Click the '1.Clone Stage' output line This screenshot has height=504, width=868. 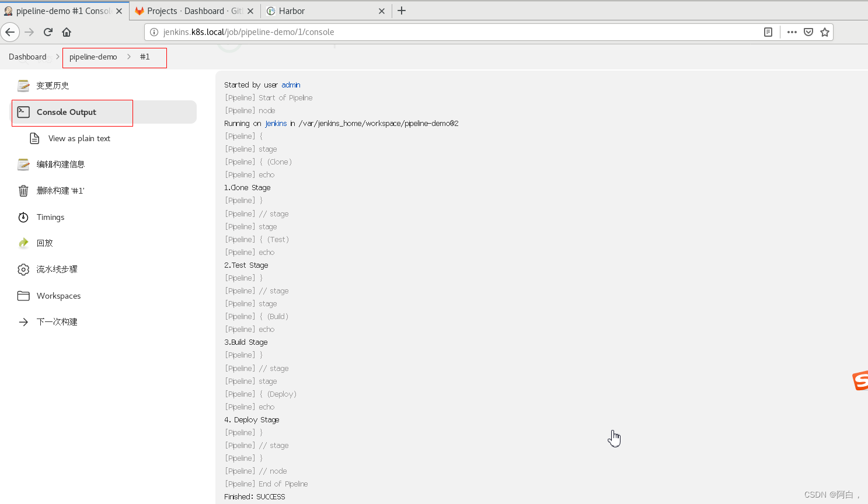point(247,188)
